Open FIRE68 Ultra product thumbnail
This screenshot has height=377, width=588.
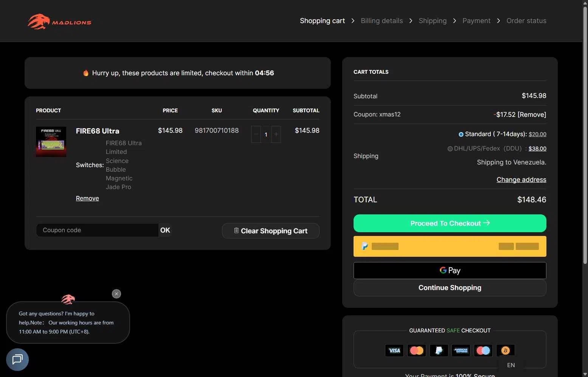pos(51,141)
